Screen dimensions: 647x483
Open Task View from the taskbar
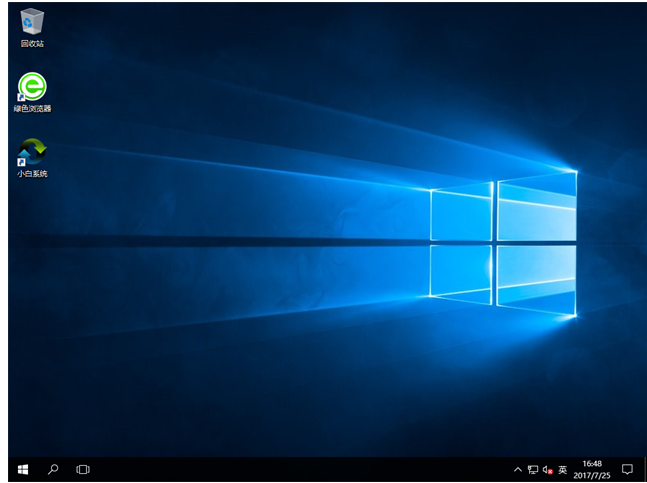coord(83,468)
